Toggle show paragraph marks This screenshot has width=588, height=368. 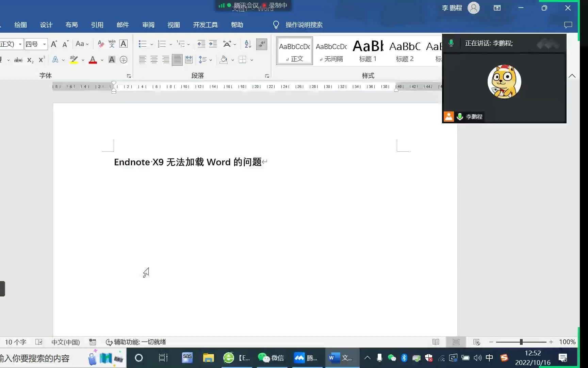261,44
